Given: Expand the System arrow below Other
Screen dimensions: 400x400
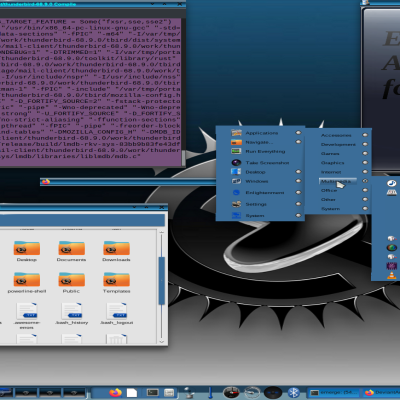Looking at the screenshot, I should (x=365, y=209).
